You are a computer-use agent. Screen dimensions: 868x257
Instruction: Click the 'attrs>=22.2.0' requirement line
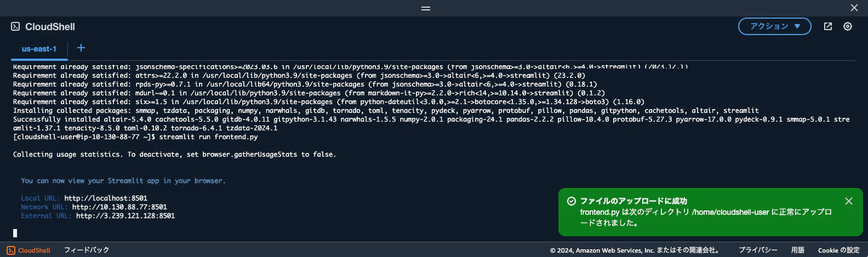pos(299,76)
